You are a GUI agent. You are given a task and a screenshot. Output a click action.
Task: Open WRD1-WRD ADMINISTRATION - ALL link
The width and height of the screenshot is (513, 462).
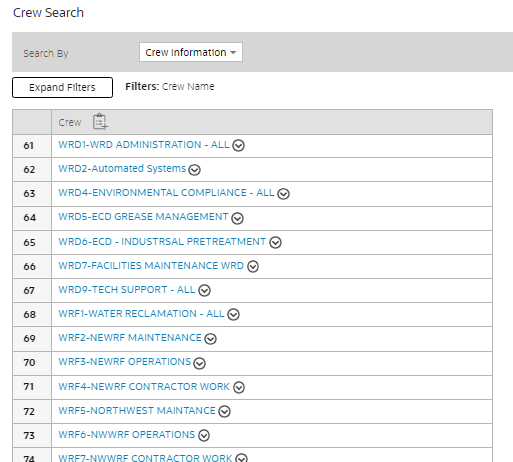pyautogui.click(x=144, y=145)
